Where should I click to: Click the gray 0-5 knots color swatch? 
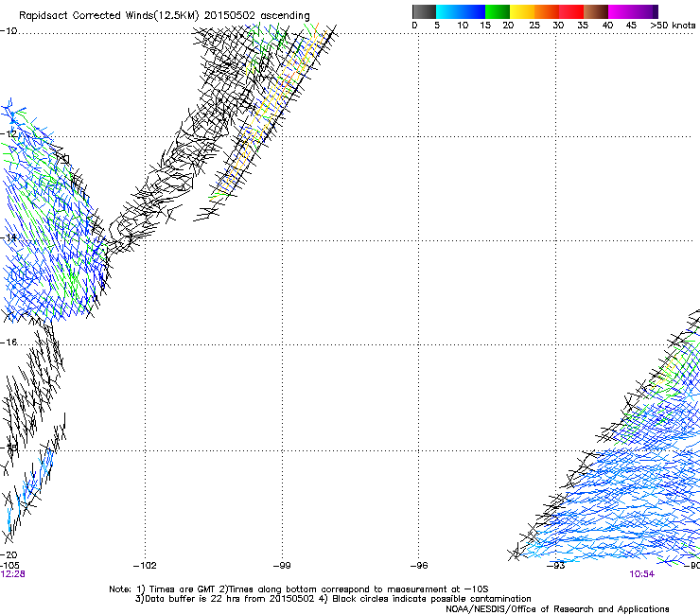click(424, 11)
